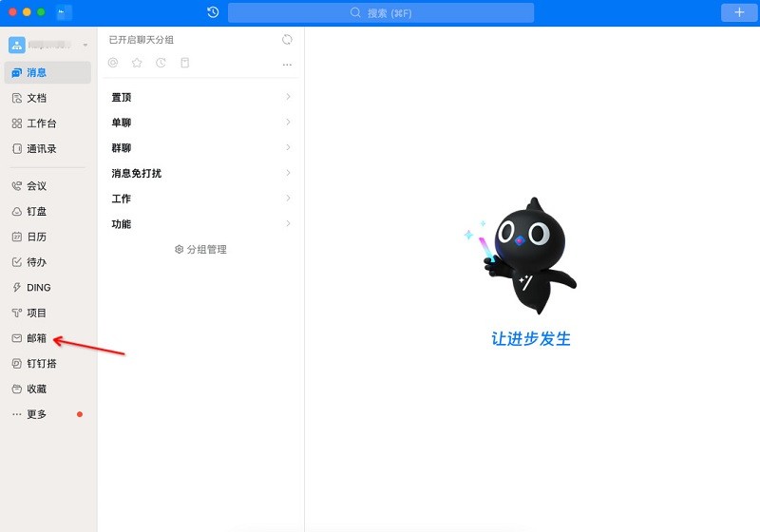Expand the 单聊 chat group
760x532 pixels.
point(199,123)
